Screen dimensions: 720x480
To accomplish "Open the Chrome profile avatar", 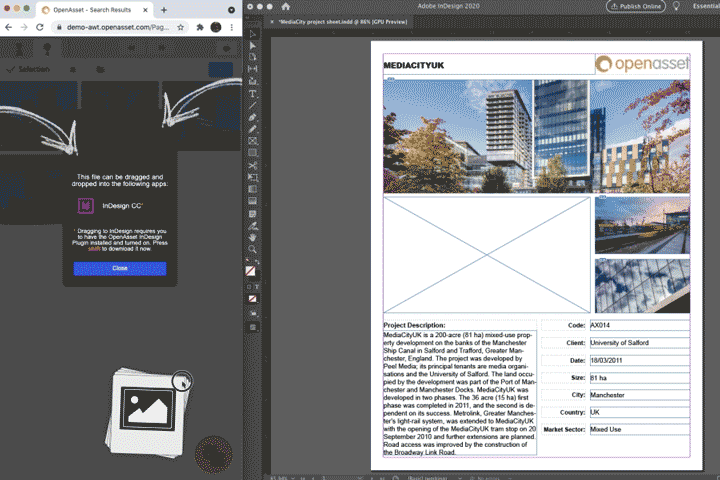I will [216, 27].
